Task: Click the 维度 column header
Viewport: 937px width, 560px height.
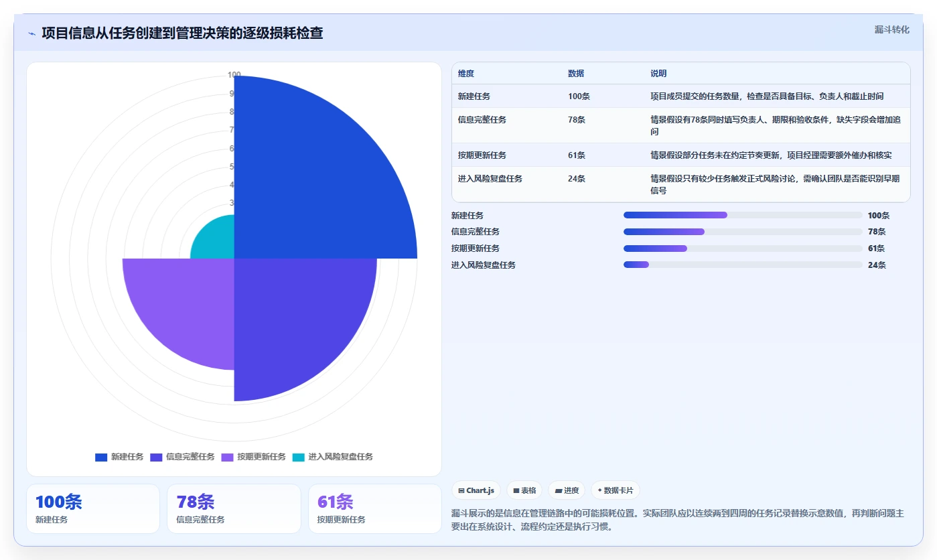Action: point(466,74)
